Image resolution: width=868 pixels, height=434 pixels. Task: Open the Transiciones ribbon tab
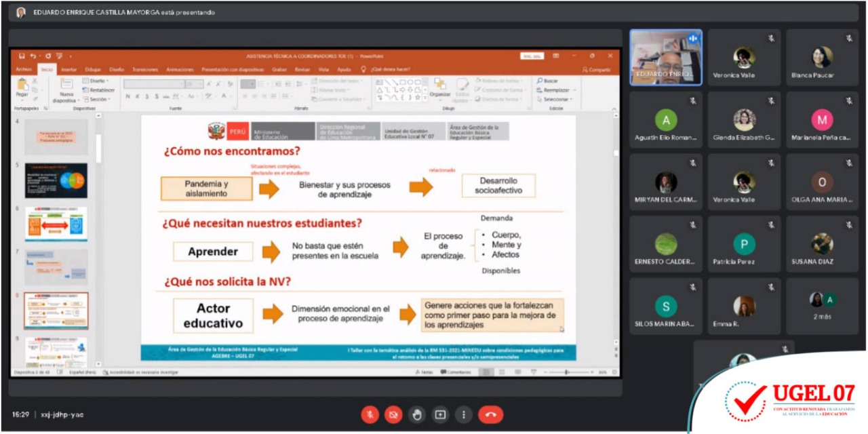pyautogui.click(x=145, y=69)
